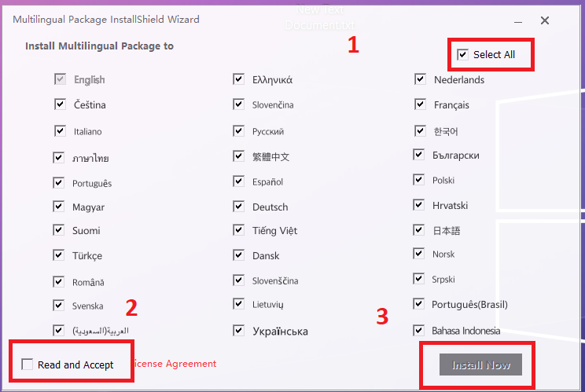Deselect the Français checkbox

point(421,104)
